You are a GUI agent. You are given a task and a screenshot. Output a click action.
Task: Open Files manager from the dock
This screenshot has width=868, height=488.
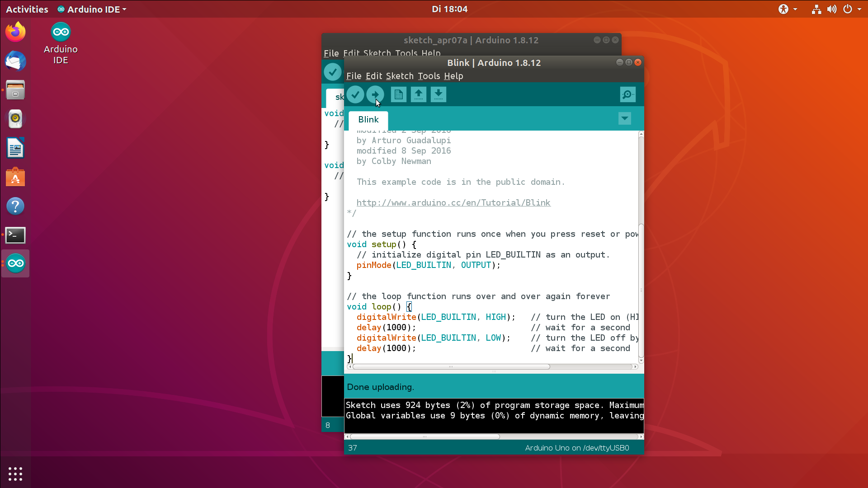[x=15, y=90]
